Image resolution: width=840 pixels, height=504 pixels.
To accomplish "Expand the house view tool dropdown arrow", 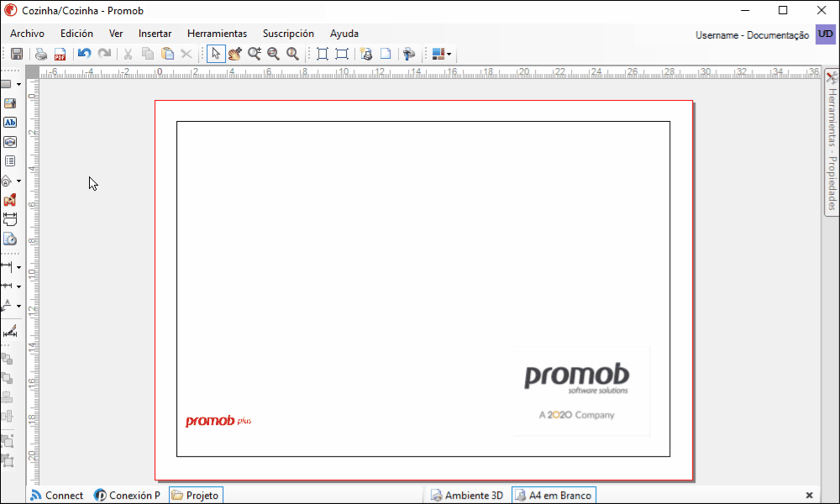I will pyautogui.click(x=18, y=181).
